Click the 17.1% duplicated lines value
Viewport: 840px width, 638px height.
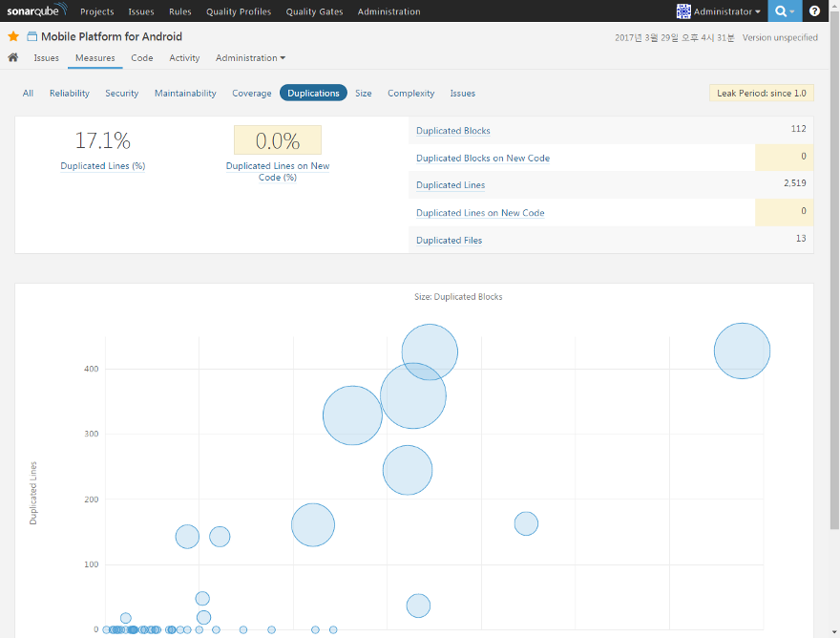click(102, 140)
